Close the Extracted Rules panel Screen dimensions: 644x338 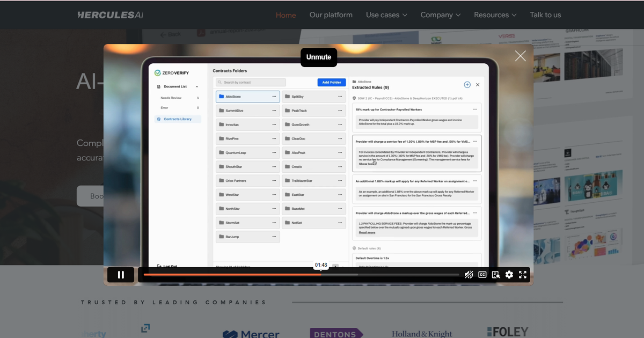click(x=478, y=85)
